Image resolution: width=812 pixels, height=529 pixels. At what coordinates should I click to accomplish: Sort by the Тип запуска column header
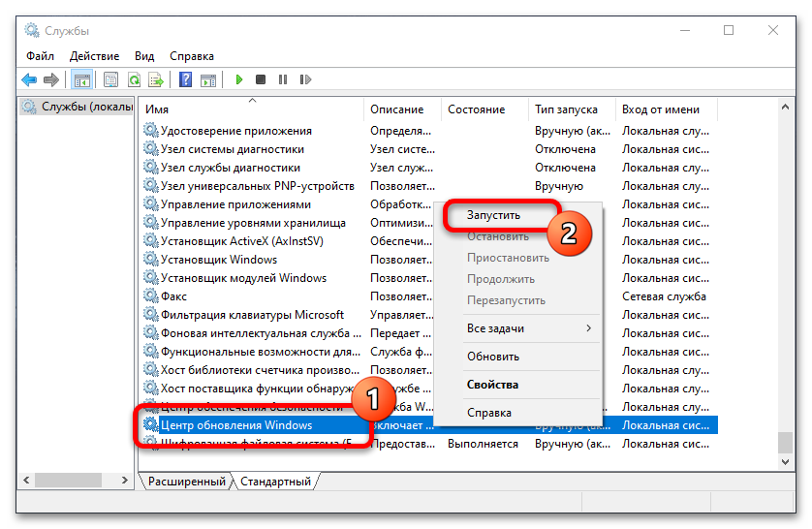[x=572, y=109]
